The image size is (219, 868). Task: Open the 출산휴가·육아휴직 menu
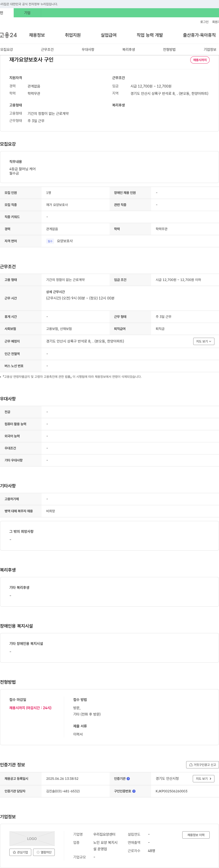coord(199,35)
